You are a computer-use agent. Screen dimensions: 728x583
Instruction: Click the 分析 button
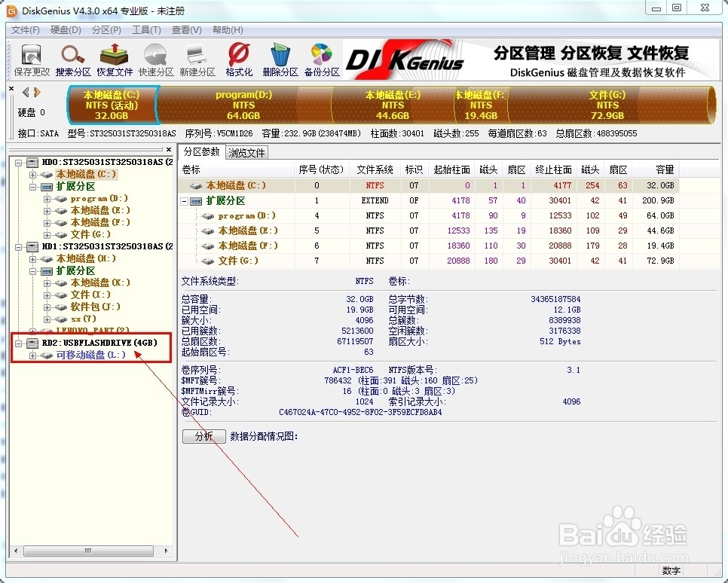[x=203, y=436]
